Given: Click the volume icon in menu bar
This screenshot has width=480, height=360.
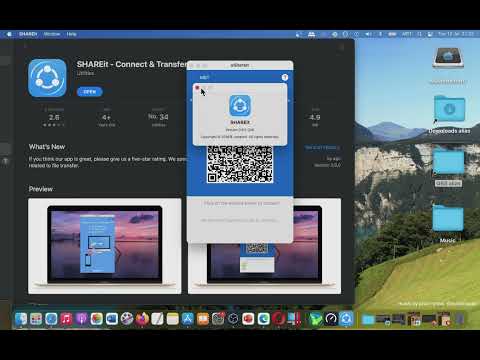Looking at the screenshot, I should [x=368, y=34].
